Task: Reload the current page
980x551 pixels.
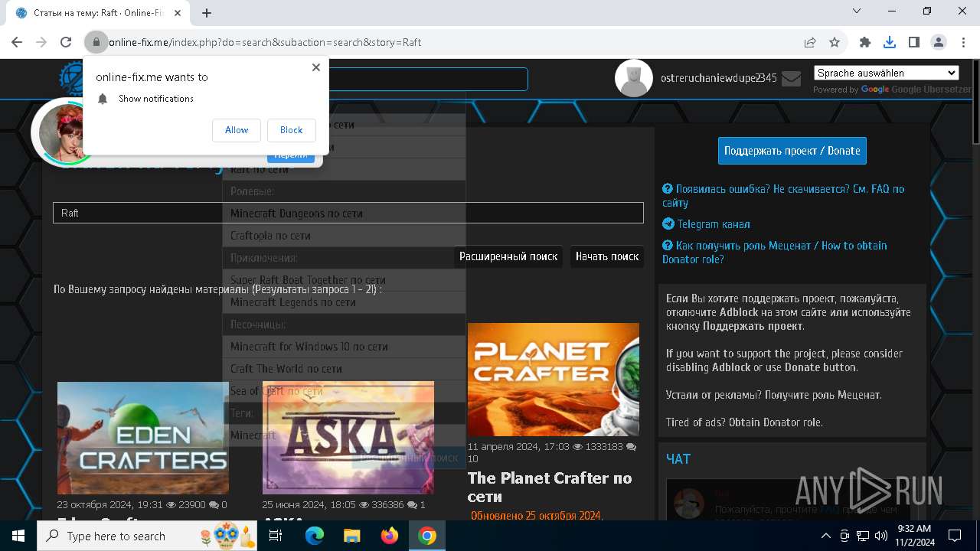Action: pos(66,43)
